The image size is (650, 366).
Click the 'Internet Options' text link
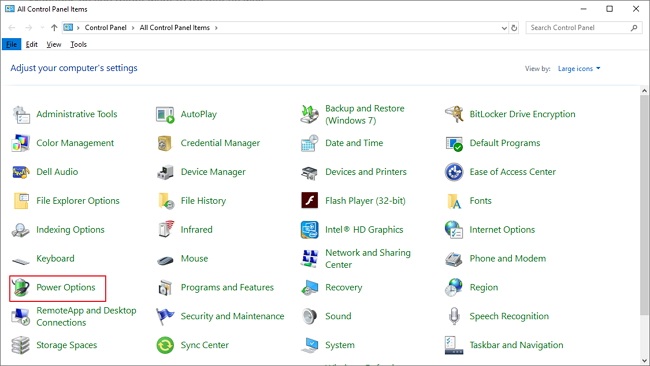click(502, 230)
